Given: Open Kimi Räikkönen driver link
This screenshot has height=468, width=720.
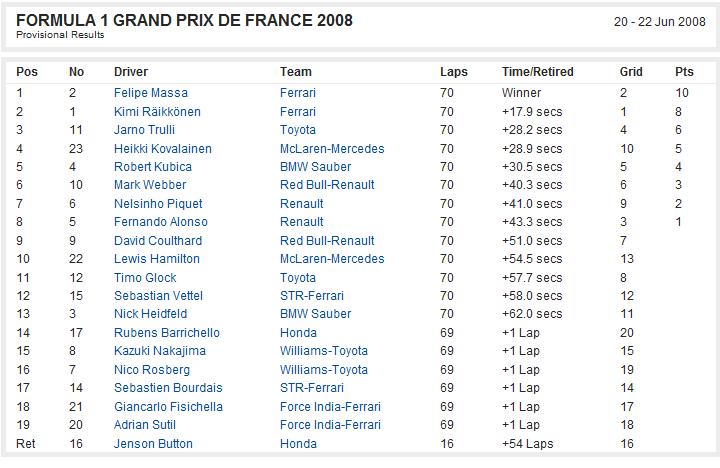Looking at the screenshot, I should tap(157, 112).
